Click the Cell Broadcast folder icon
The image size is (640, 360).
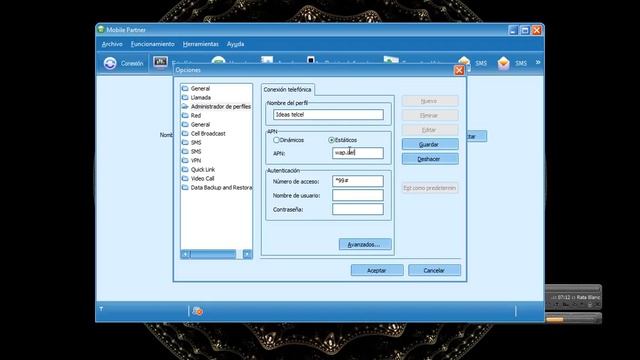pos(185,133)
